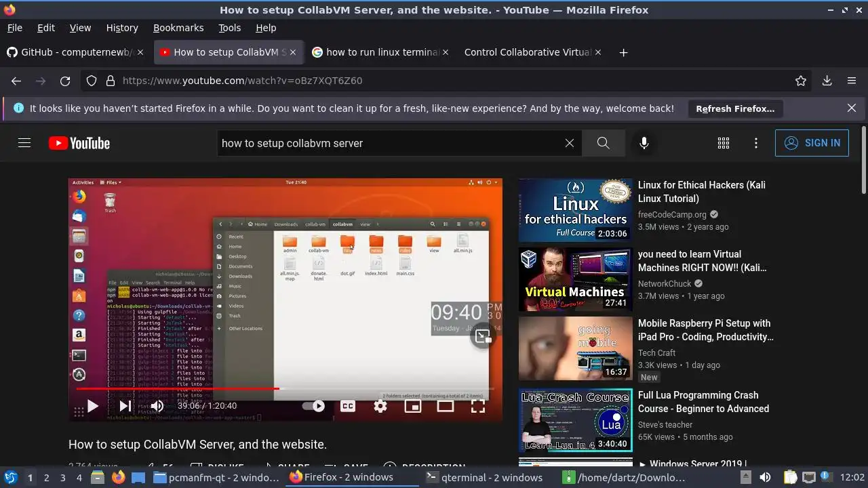868x488 pixels.
Task: Switch to theater mode
Action: 446,406
